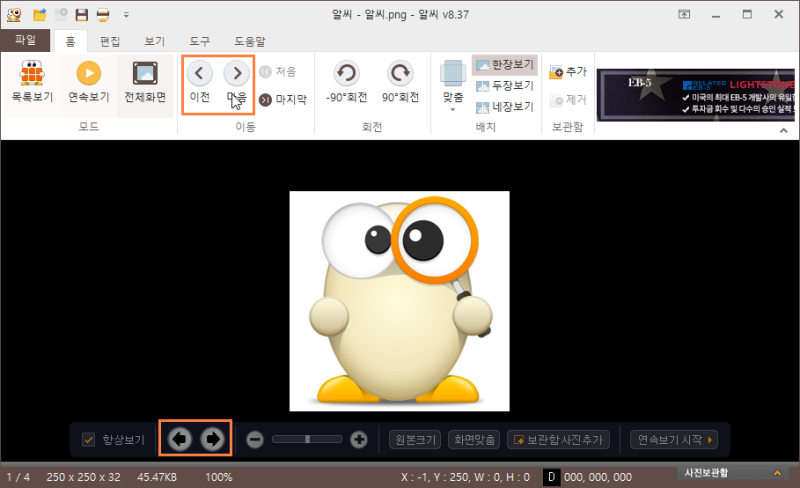Switch to 전체화면 fullscreen mode
The height and width of the screenshot is (488, 800).
(x=145, y=82)
